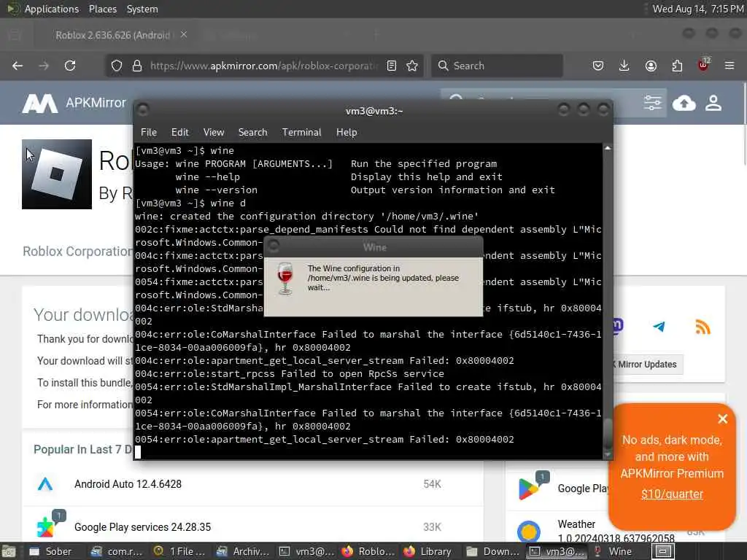Click RSS feed icon on APKMirror page
Image resolution: width=747 pixels, height=560 pixels.
(703, 327)
